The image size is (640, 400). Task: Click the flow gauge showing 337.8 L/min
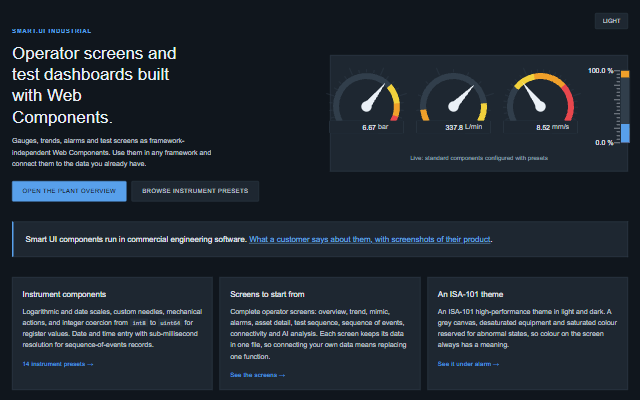tap(453, 100)
